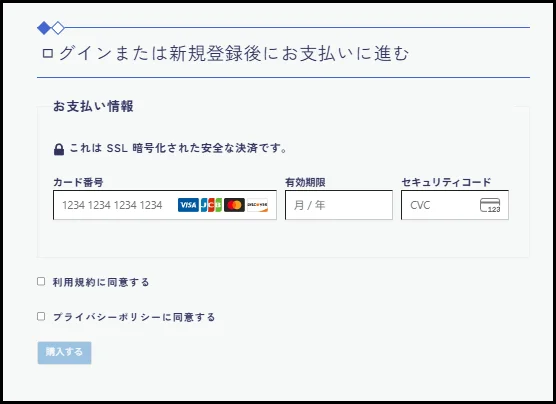Click the プライバシーポリシーに同意する label text
Image resolution: width=556 pixels, height=404 pixels.
coord(134,317)
